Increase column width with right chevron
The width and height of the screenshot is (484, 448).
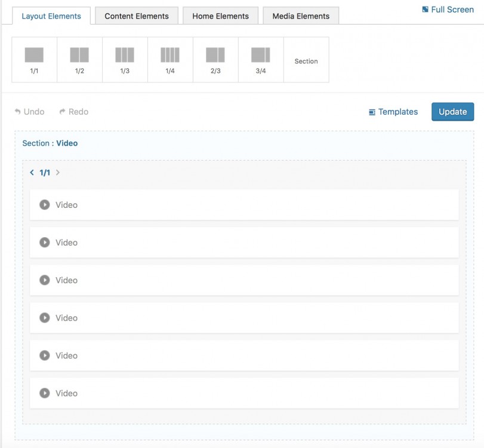(x=58, y=173)
